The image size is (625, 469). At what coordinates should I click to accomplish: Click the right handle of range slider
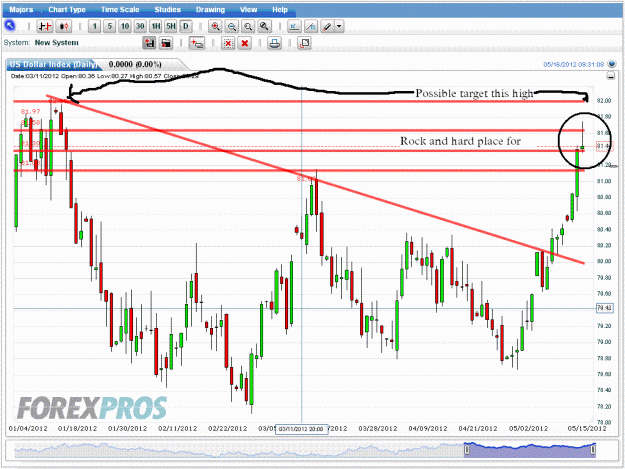pyautogui.click(x=593, y=450)
